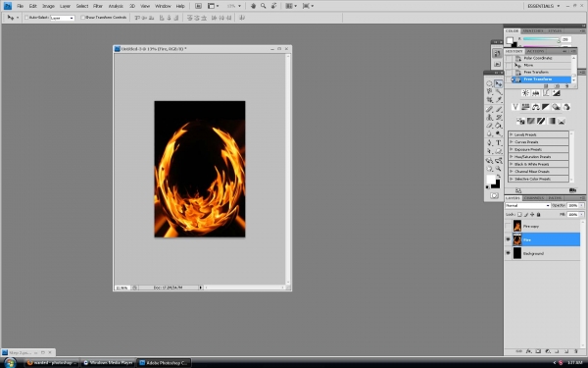Expand Black & White Presets
Screen dimensions: 588x368
[x=512, y=164]
